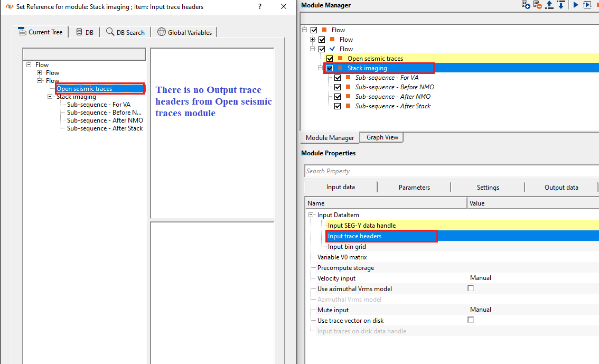Switch to the DB Search tab

click(125, 32)
